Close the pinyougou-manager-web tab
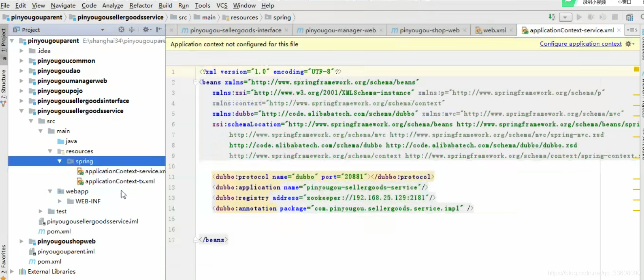This screenshot has height=280, width=644. point(381,30)
